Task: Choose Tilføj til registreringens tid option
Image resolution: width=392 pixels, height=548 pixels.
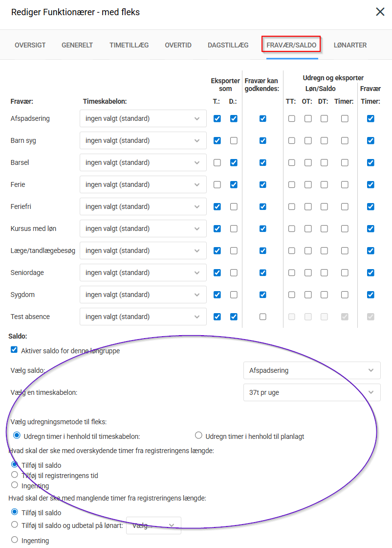Action: [15, 475]
